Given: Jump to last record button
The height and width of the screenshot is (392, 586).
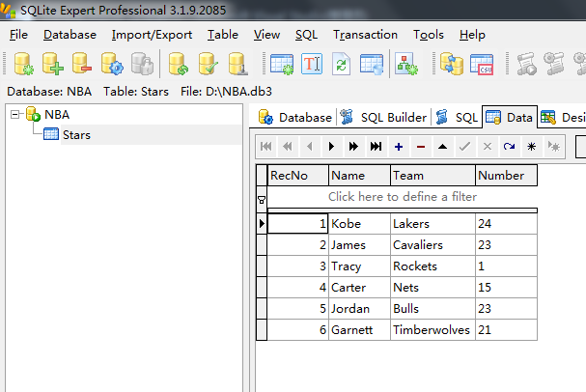Looking at the screenshot, I should tap(376, 147).
